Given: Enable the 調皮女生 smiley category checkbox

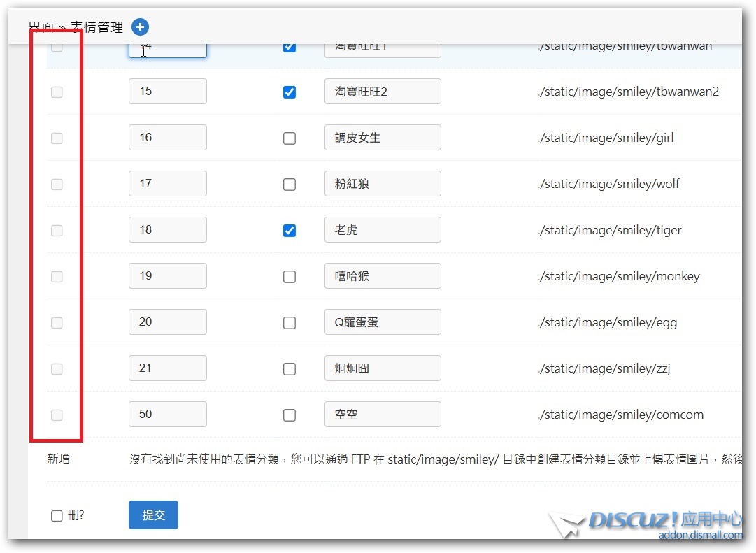Looking at the screenshot, I should [290, 138].
